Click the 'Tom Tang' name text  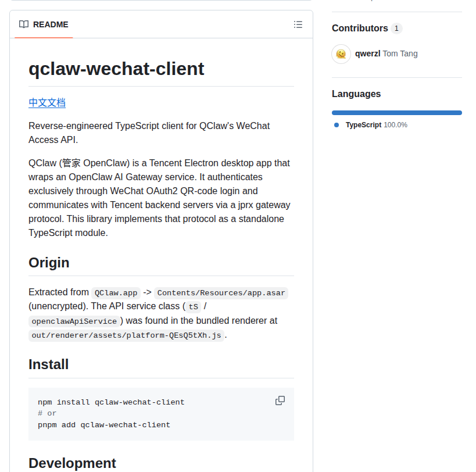[400, 53]
